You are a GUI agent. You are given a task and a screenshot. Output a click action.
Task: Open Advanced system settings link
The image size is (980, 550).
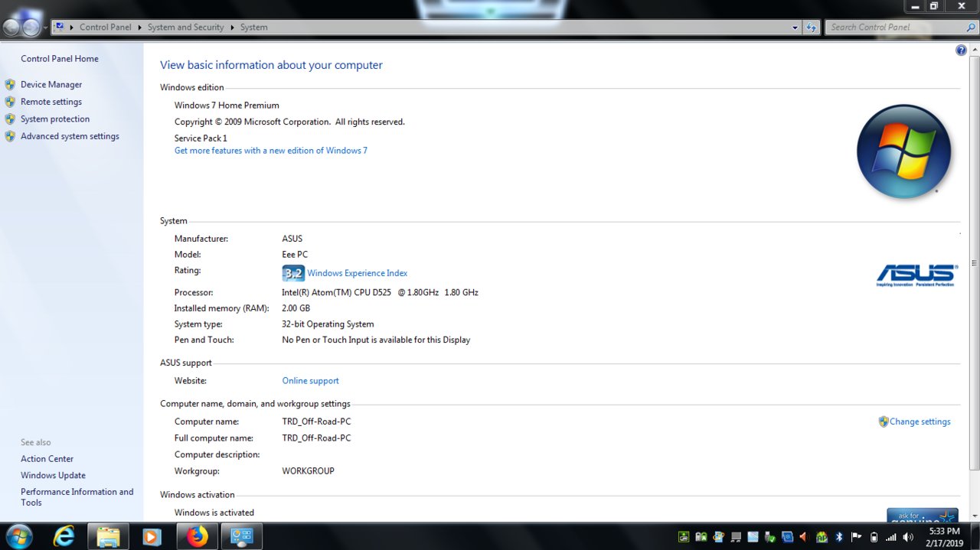[70, 136]
